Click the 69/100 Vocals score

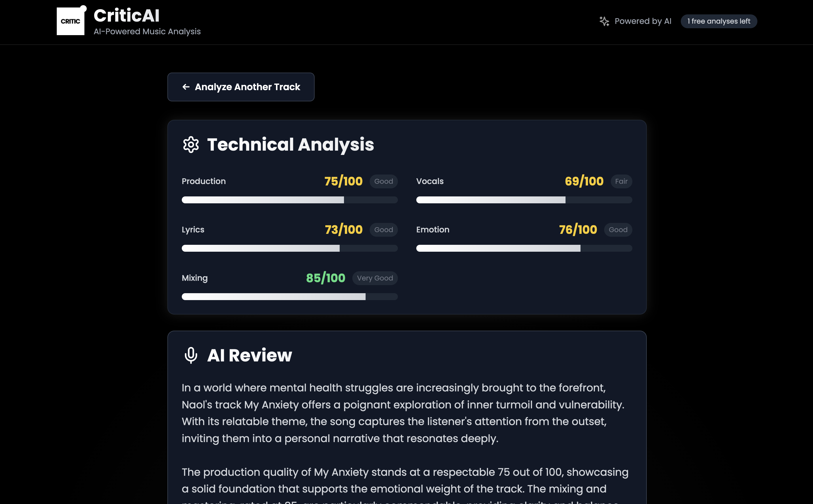click(584, 181)
